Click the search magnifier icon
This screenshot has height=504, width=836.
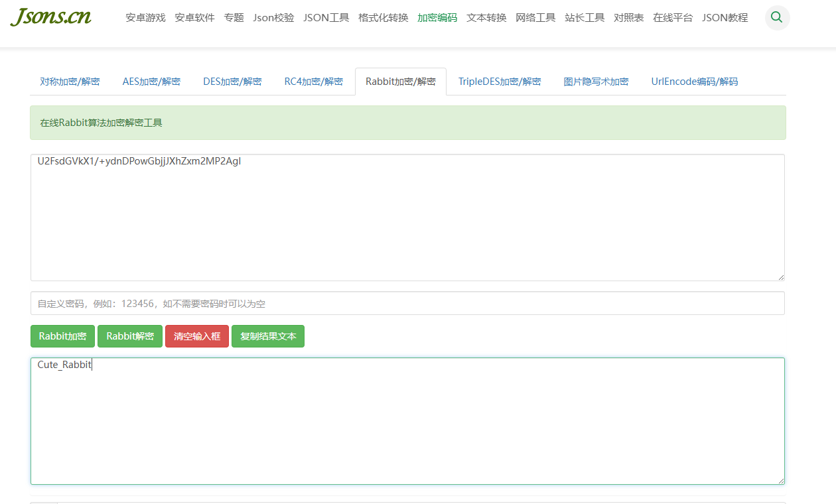click(777, 18)
